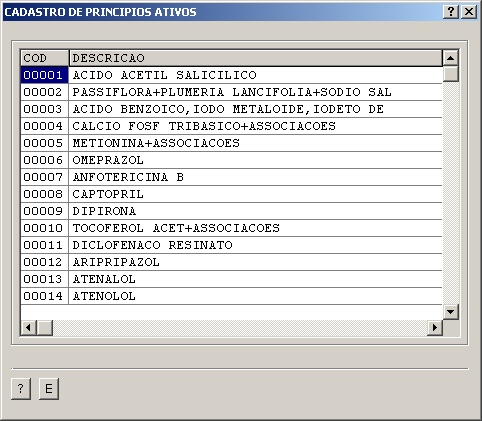Select code cell 00014

point(45,296)
